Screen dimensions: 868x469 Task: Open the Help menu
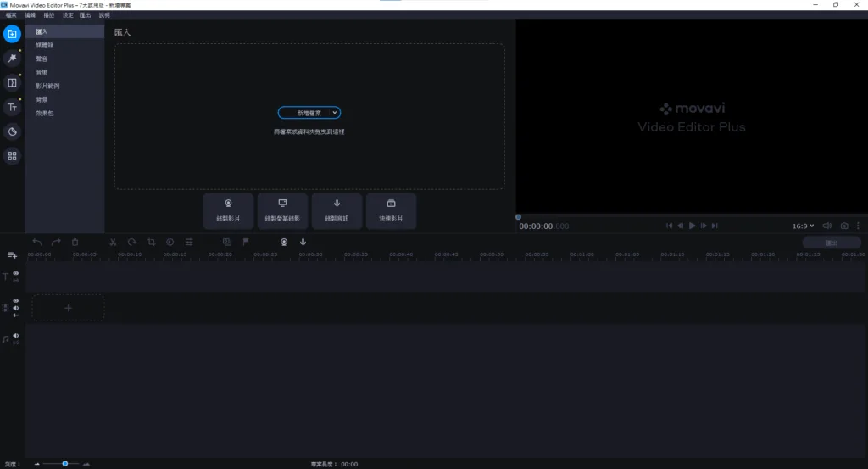tap(104, 15)
